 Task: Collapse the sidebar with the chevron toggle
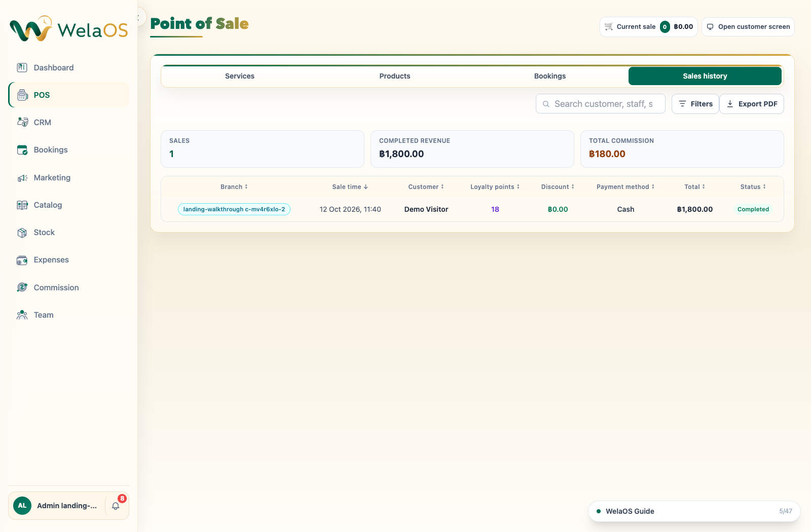click(139, 17)
